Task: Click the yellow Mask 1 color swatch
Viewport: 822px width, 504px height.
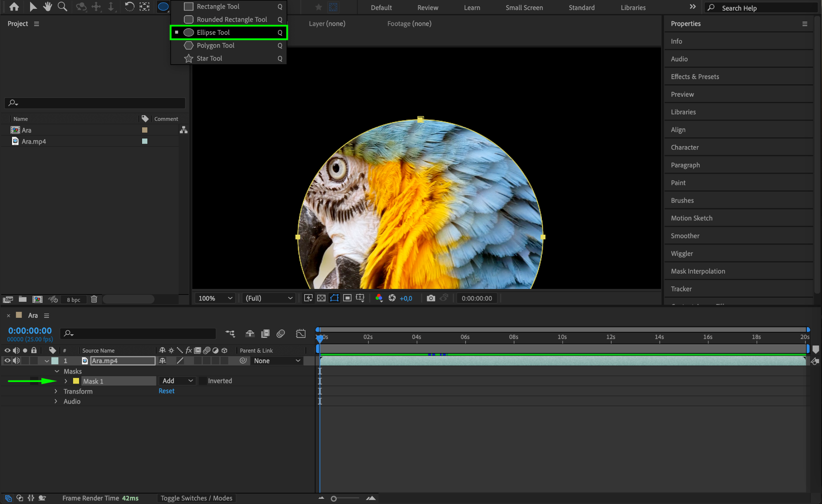Action: 76,381
